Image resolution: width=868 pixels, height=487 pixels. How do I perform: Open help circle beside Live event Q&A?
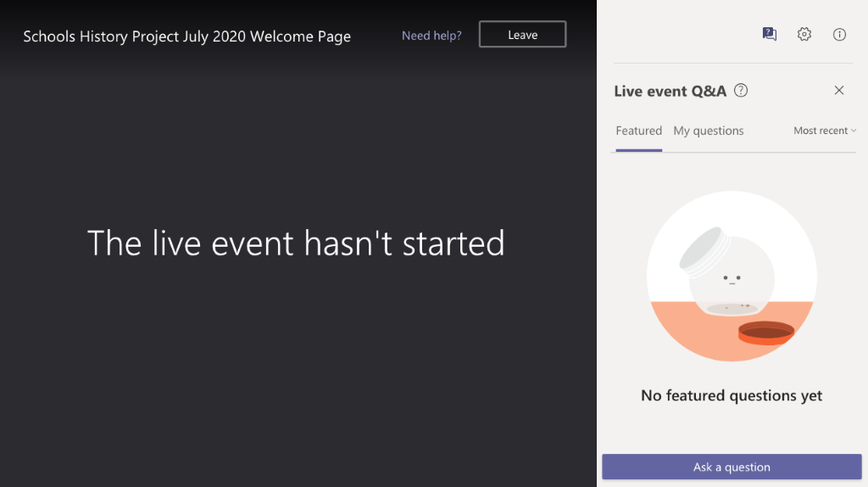point(741,90)
